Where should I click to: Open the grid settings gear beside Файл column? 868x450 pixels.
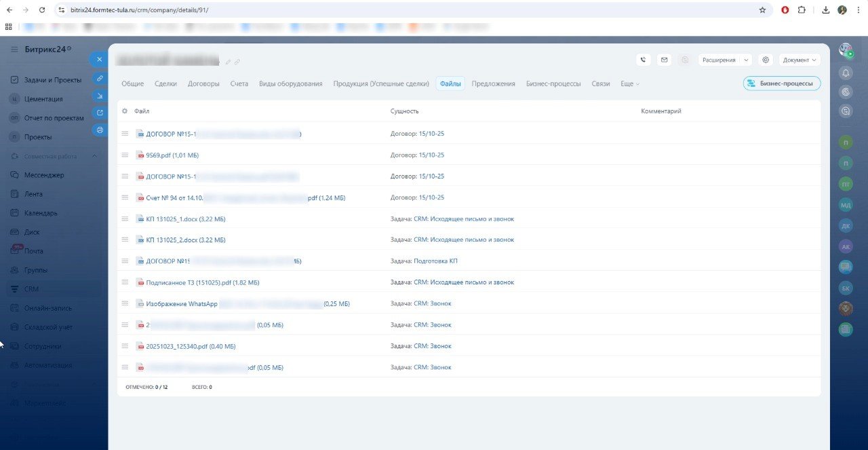(124, 111)
